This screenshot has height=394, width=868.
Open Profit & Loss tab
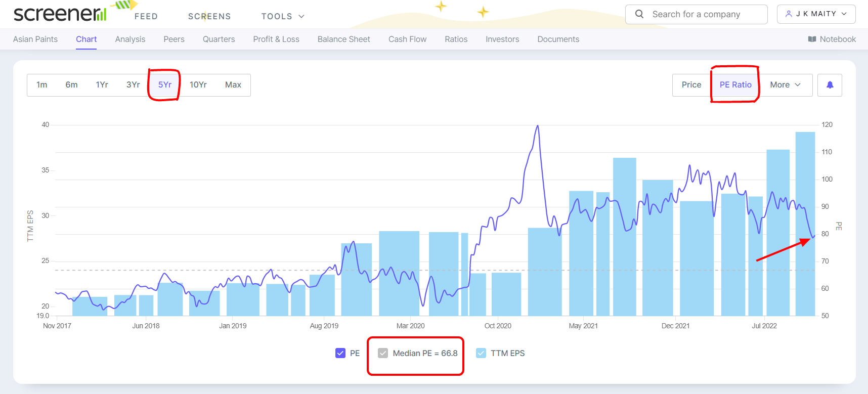click(276, 39)
